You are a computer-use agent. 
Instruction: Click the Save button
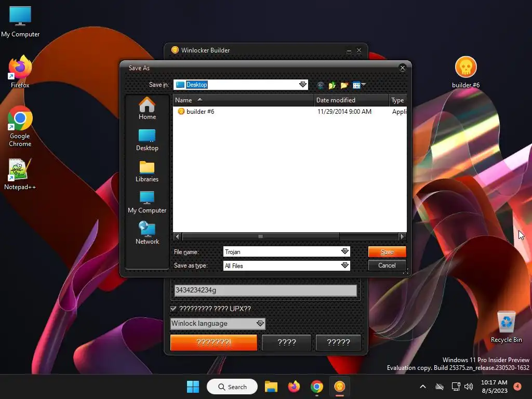click(387, 252)
